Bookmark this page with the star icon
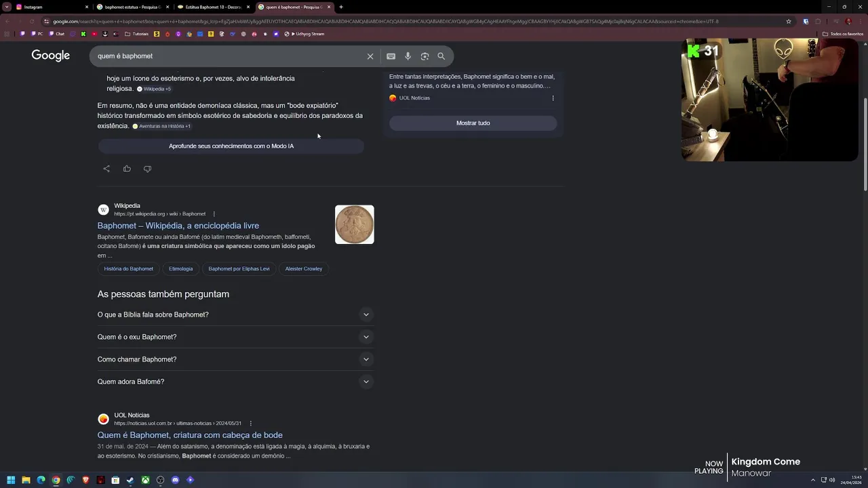 click(x=789, y=22)
